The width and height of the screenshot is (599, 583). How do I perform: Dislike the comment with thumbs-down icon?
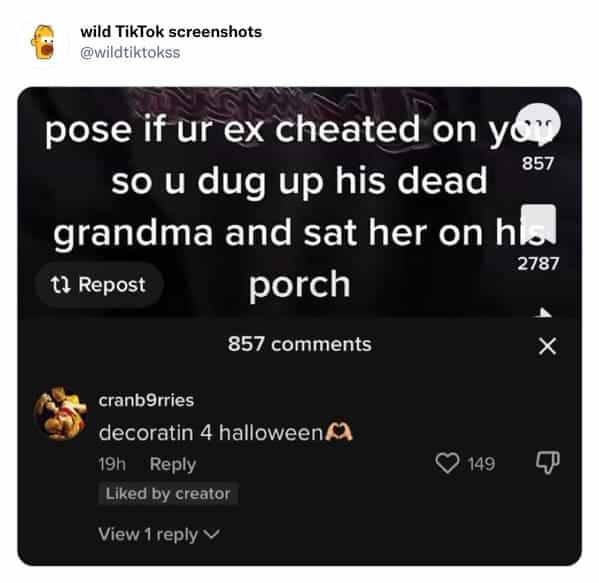(x=548, y=463)
